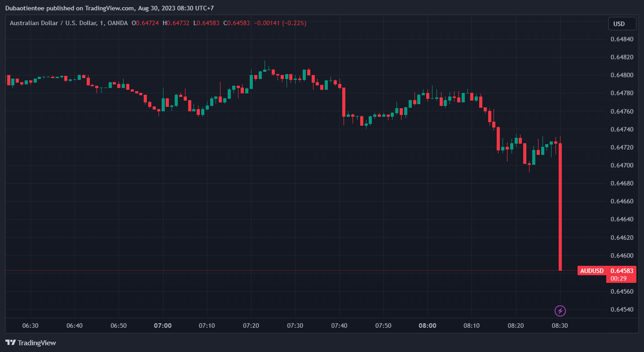Click the 06:30 time axis label
This screenshot has width=644, height=352.
[30, 326]
